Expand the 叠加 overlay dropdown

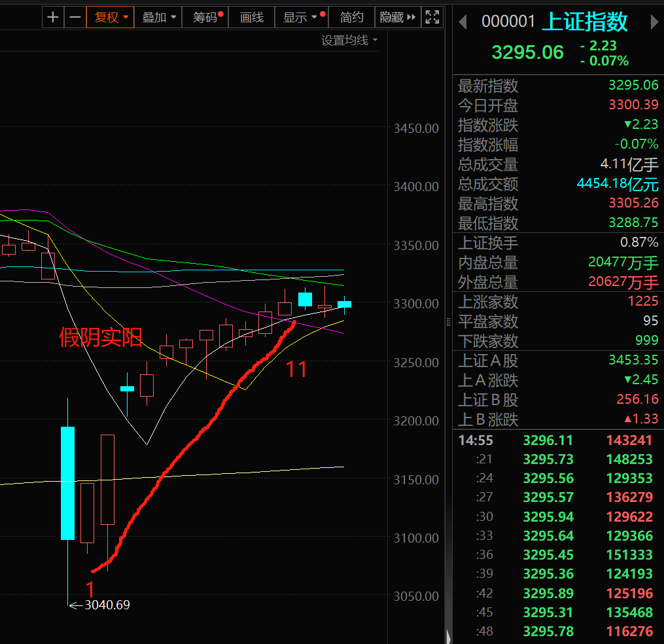159,18
